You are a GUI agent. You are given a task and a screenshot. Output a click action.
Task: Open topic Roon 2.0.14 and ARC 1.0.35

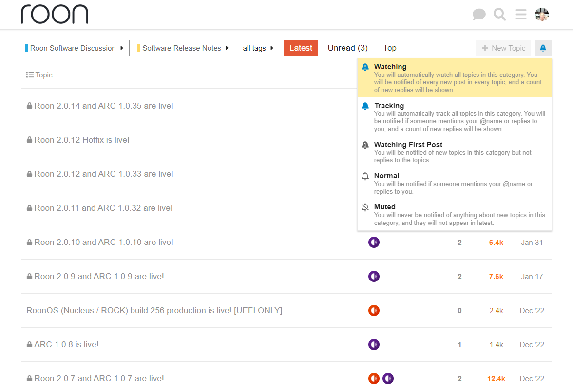pyautogui.click(x=104, y=106)
